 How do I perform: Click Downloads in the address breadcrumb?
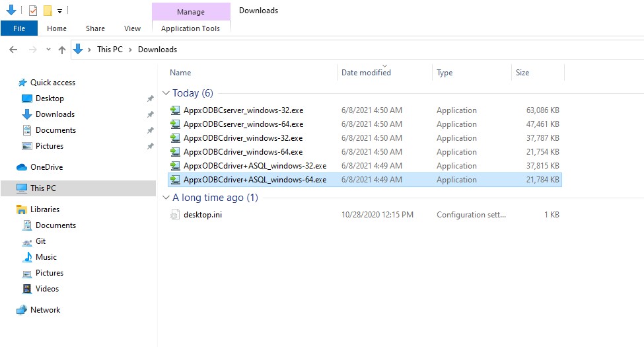(157, 50)
